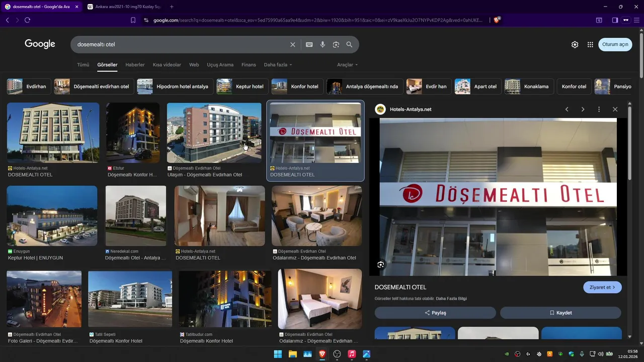Open the private window glasses icon

click(x=626, y=20)
